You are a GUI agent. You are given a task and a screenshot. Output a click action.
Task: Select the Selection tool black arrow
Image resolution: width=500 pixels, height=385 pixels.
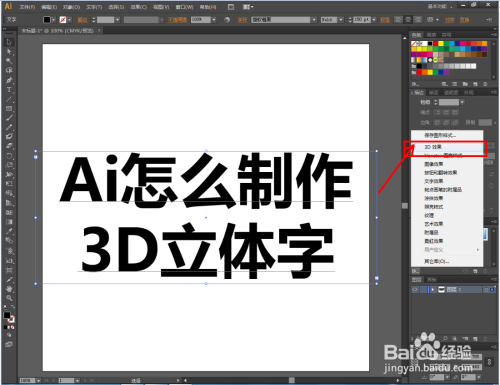9,42
